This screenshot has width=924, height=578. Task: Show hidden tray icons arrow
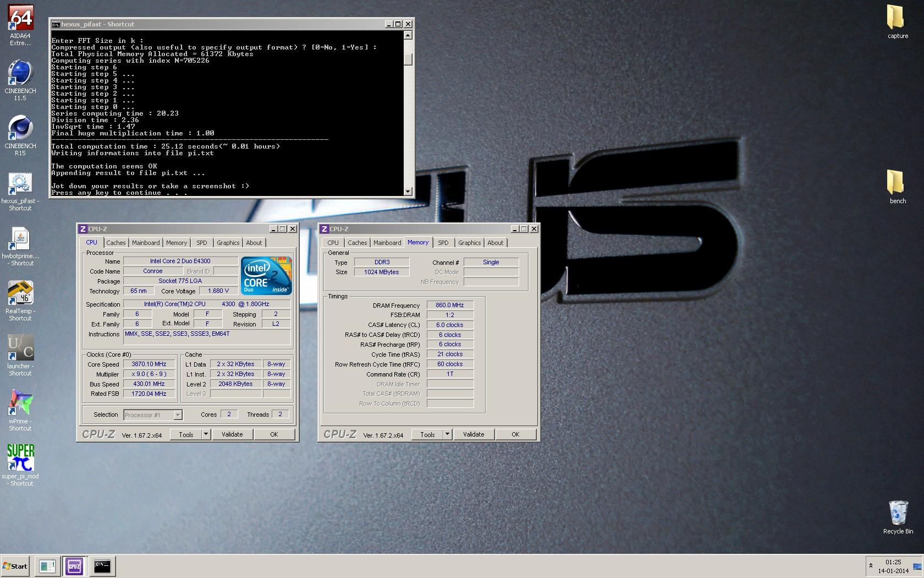pos(871,566)
